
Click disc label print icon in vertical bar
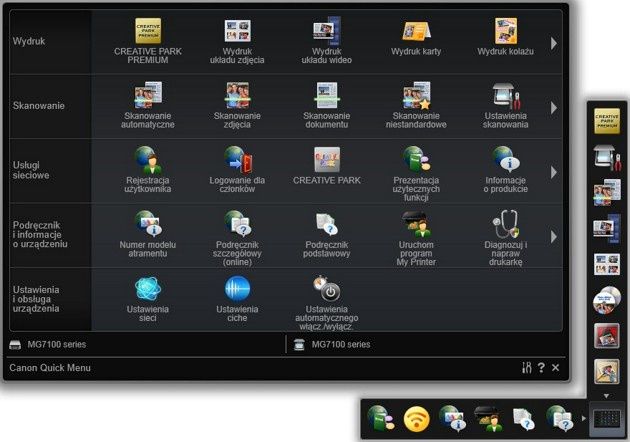click(607, 300)
